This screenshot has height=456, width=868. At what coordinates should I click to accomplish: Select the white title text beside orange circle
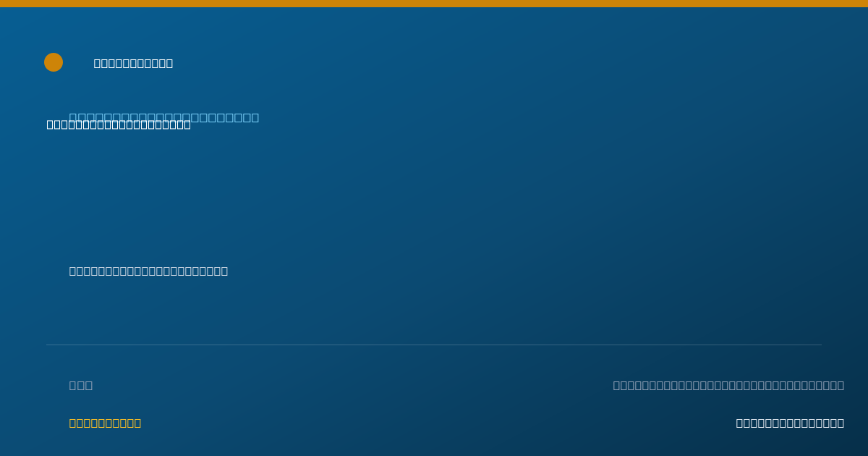tap(133, 63)
